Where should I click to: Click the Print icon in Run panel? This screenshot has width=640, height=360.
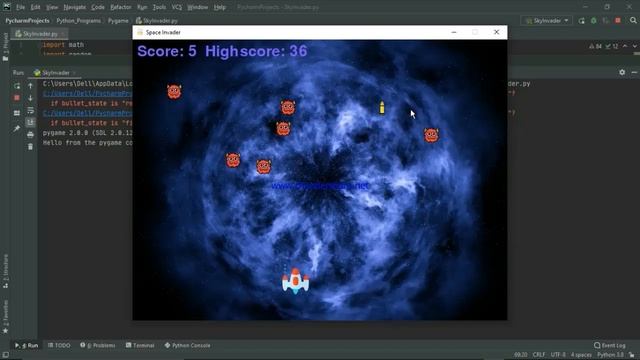(30, 135)
